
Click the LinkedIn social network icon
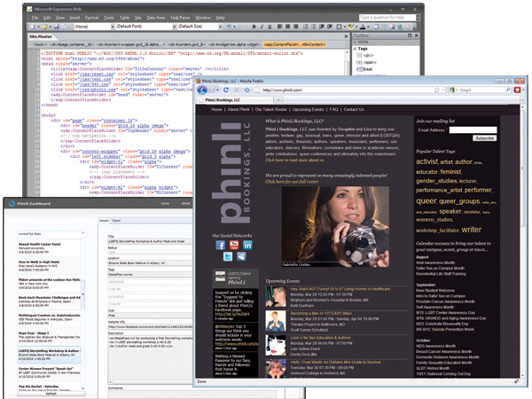click(x=247, y=245)
